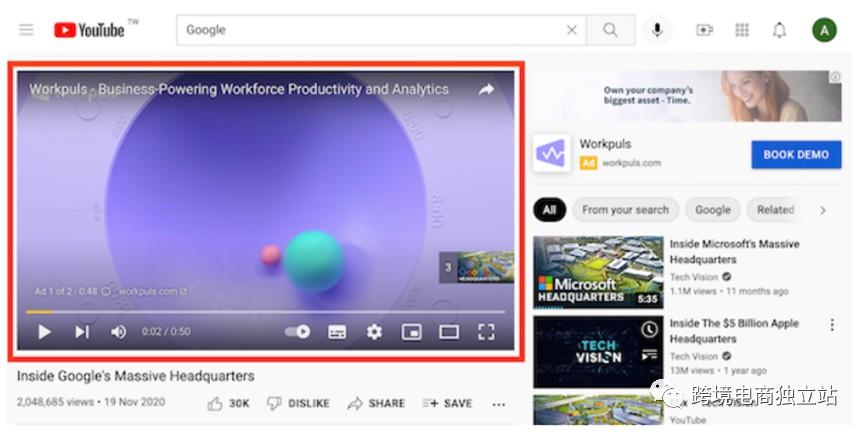Screen dimensions: 865x433
Task: Open Inside The $5 Billion Apple Headquarters
Action: (734, 331)
